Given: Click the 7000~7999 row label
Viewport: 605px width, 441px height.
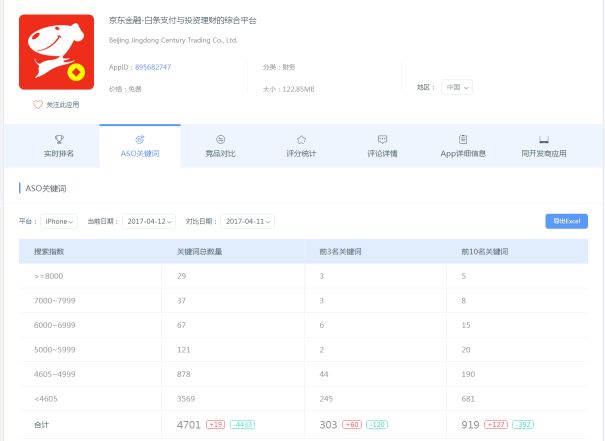Looking at the screenshot, I should 54,301.
